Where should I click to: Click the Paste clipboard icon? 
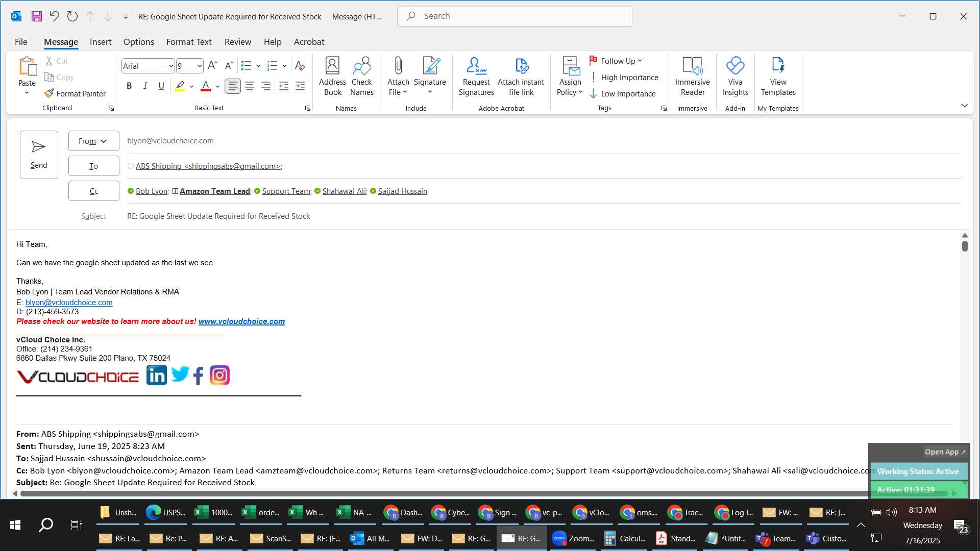coord(27,67)
